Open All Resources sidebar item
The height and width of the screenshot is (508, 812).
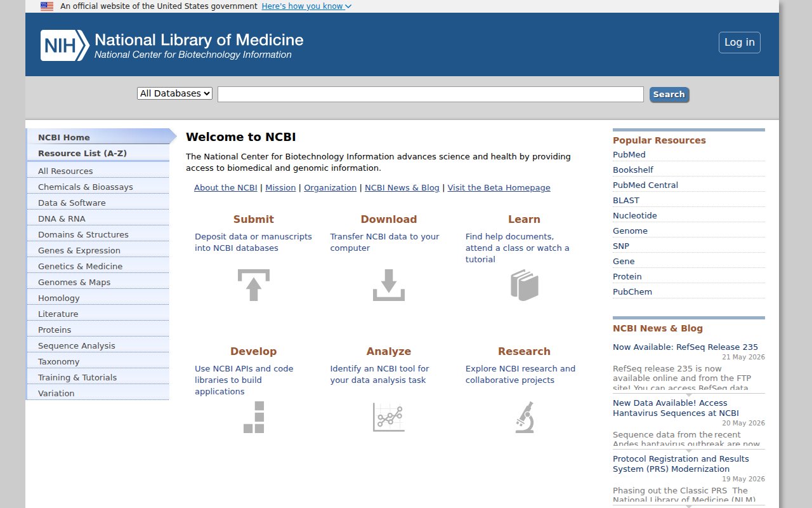(x=98, y=171)
